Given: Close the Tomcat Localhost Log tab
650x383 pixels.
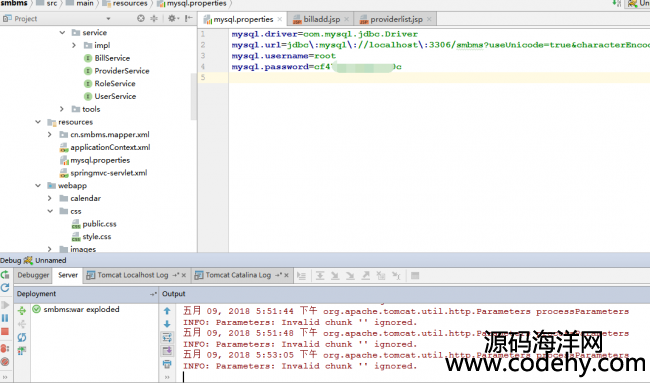Looking at the screenshot, I should [x=184, y=275].
